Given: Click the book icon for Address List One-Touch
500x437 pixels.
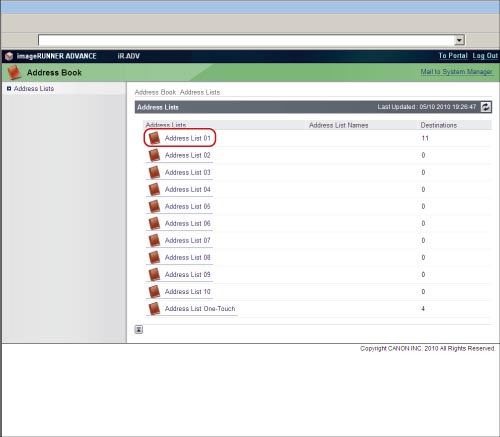Looking at the screenshot, I should pos(154,309).
